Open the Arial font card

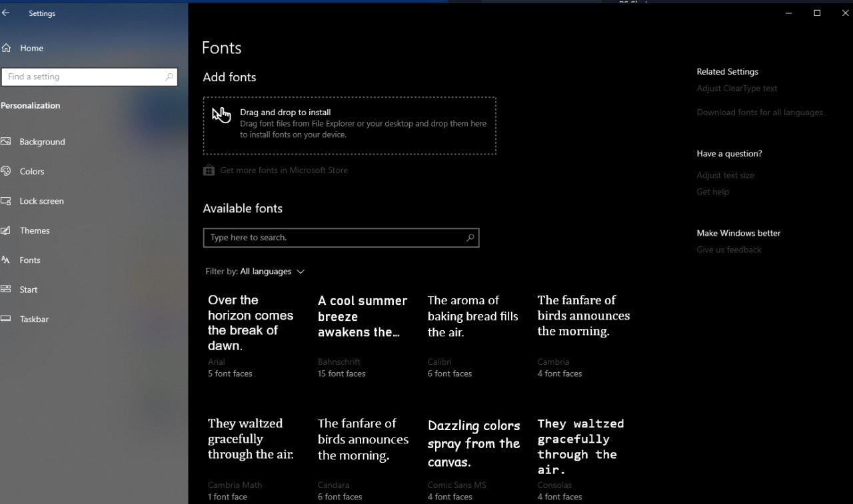(251, 336)
